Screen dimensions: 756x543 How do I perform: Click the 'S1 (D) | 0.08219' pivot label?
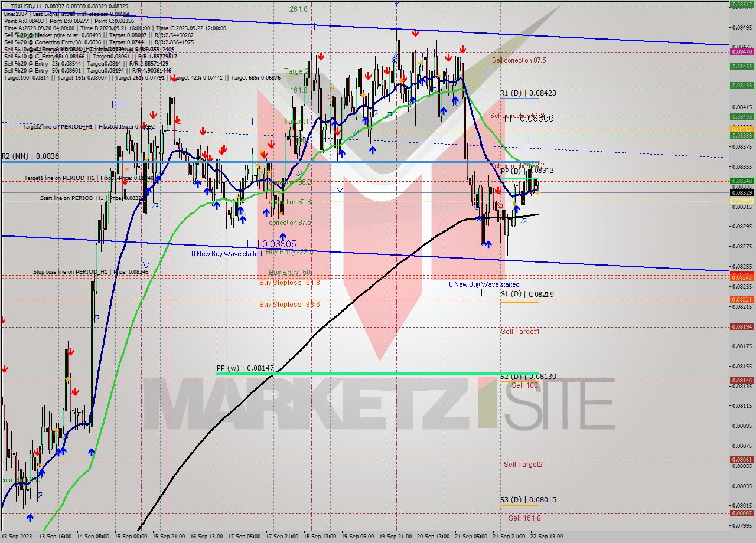[x=527, y=294]
